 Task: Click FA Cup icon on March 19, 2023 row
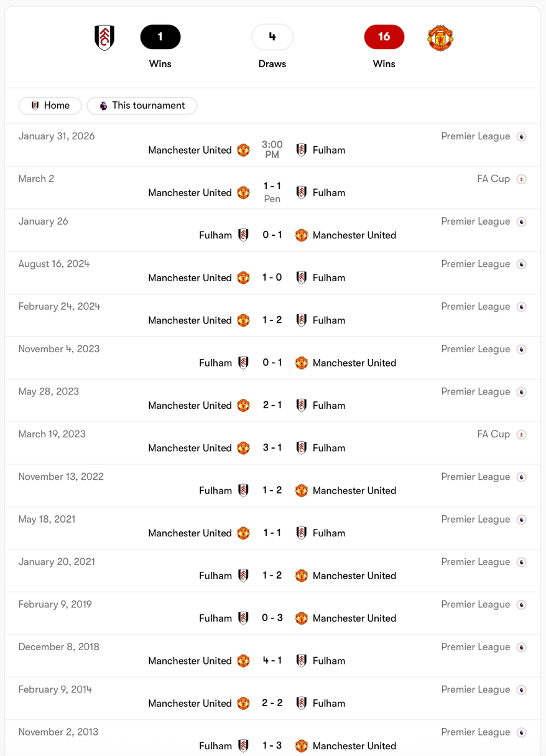tap(522, 434)
